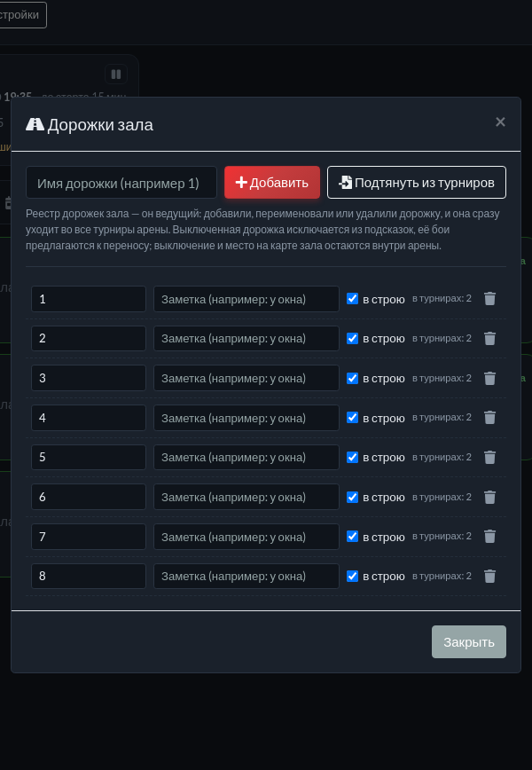Toggle "в строю" checkbox for lane 4
532x770 pixels.
pyautogui.click(x=352, y=418)
